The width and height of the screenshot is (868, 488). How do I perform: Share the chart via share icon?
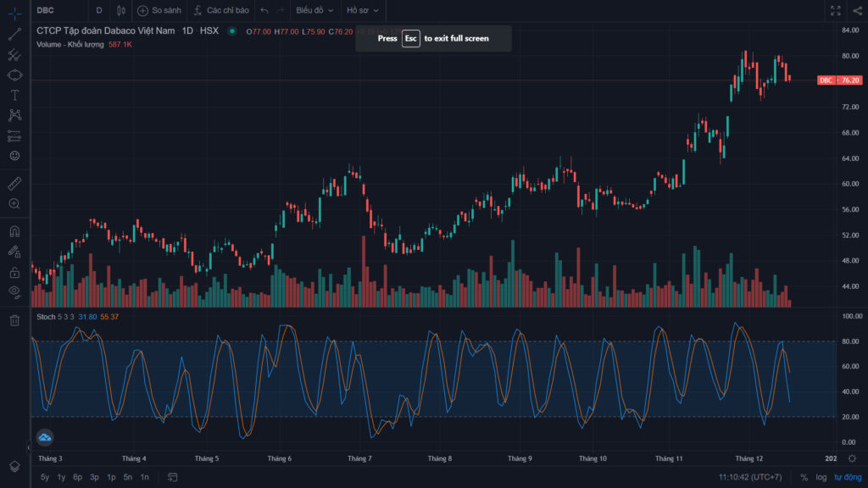click(x=858, y=10)
